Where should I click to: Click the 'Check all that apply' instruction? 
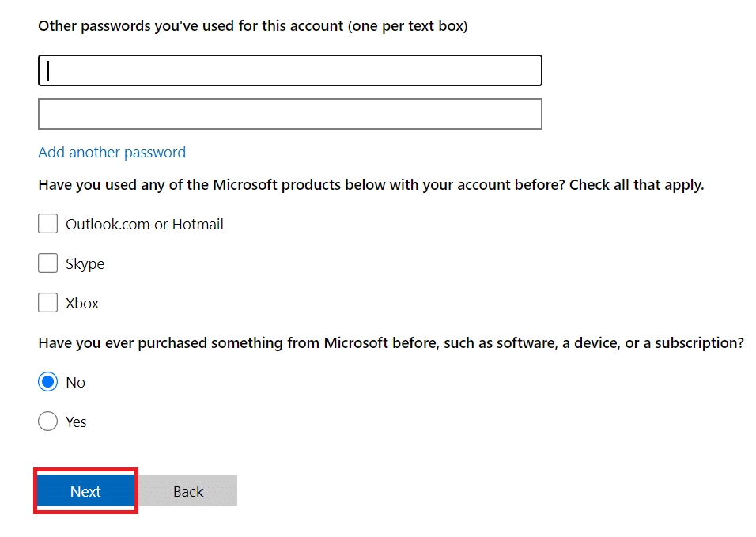[637, 185]
